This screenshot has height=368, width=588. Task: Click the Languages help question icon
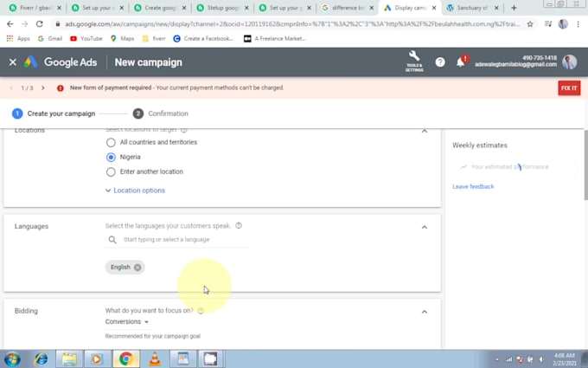click(239, 226)
